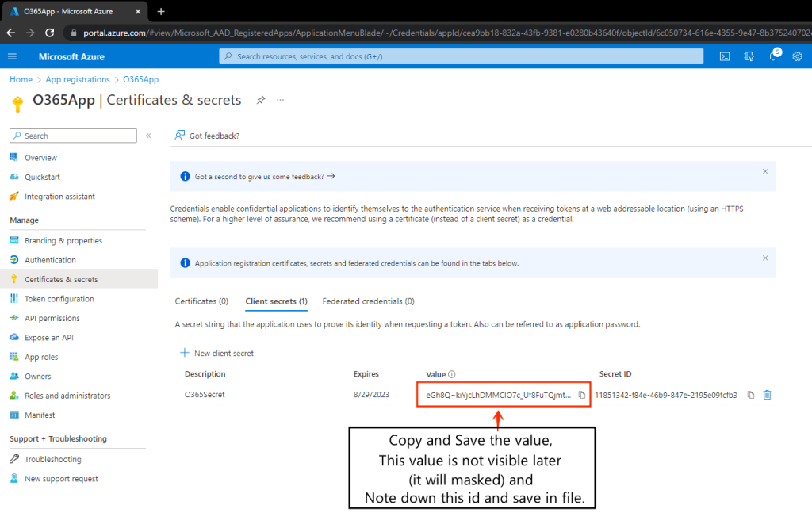
Task: Copy the client secret value
Action: pyautogui.click(x=581, y=395)
